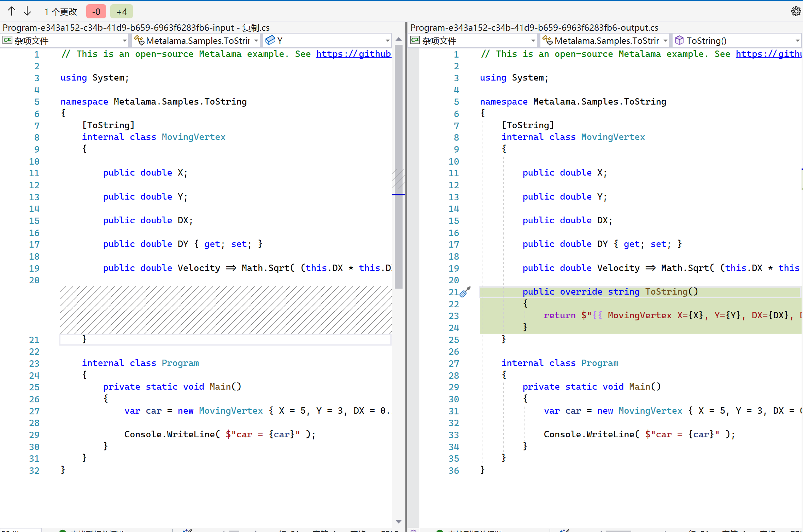Click scrollbar up arrow in left pane
This screenshot has width=803, height=532.
coord(399,39)
